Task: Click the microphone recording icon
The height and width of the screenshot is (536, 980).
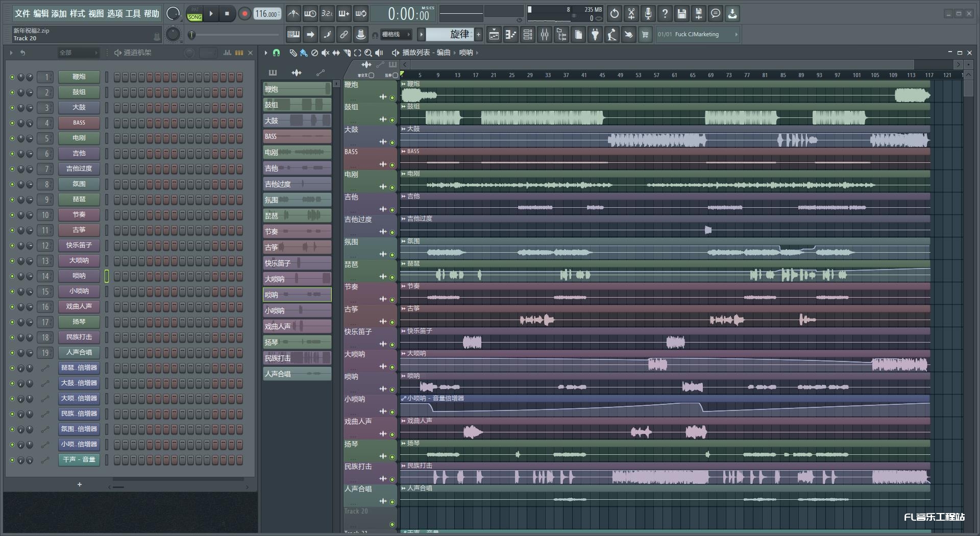Action: pos(648,14)
